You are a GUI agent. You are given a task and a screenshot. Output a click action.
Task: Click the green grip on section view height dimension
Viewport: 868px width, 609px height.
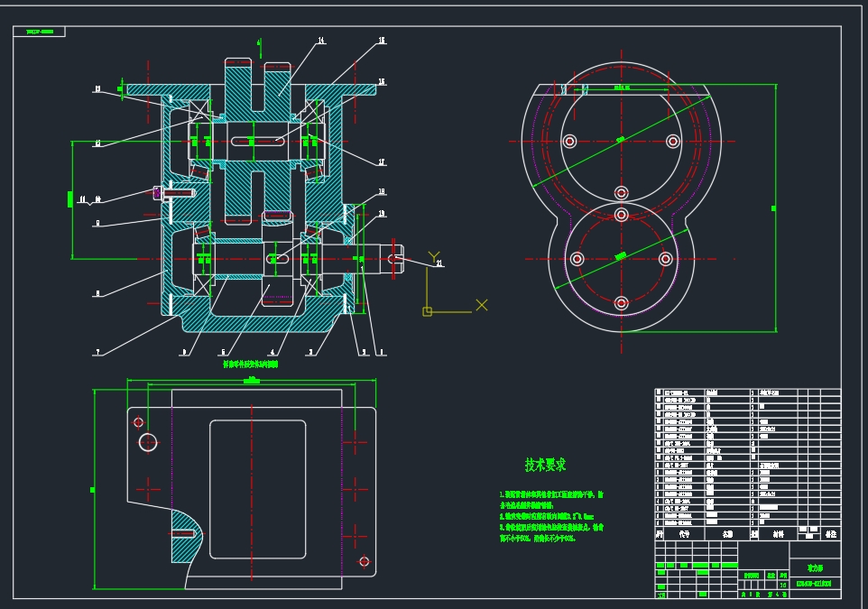click(70, 199)
